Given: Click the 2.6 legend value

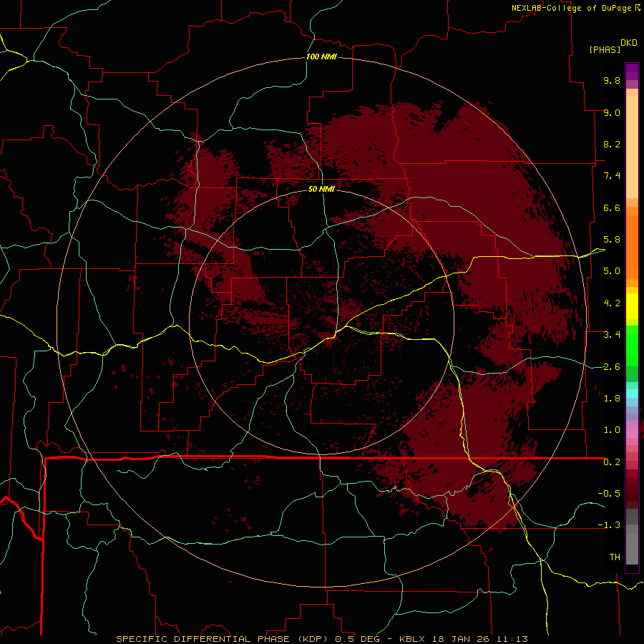Looking at the screenshot, I should click(x=612, y=367).
